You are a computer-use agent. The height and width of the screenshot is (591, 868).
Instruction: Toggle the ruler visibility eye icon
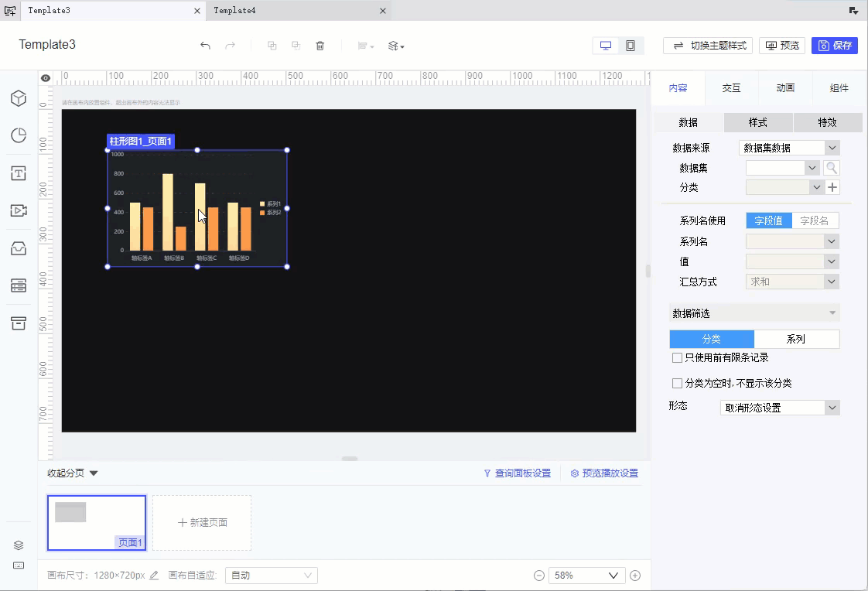click(x=46, y=78)
